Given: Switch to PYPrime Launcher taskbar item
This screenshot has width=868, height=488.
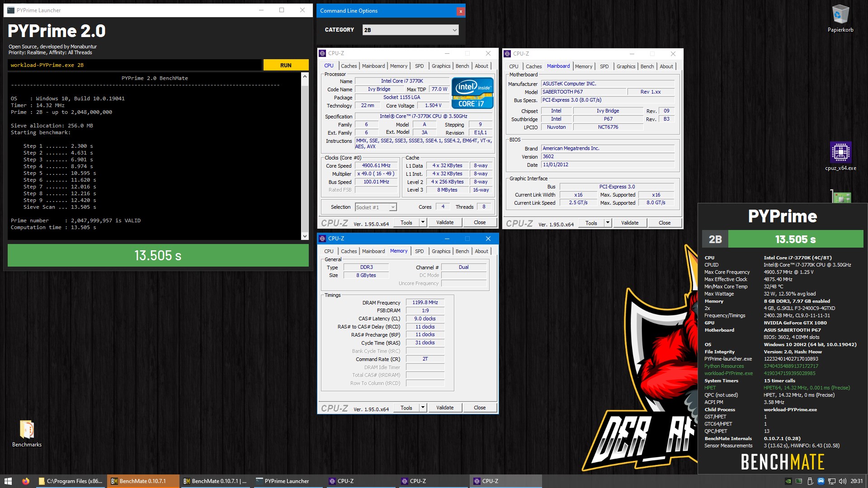Looking at the screenshot, I should click(288, 481).
